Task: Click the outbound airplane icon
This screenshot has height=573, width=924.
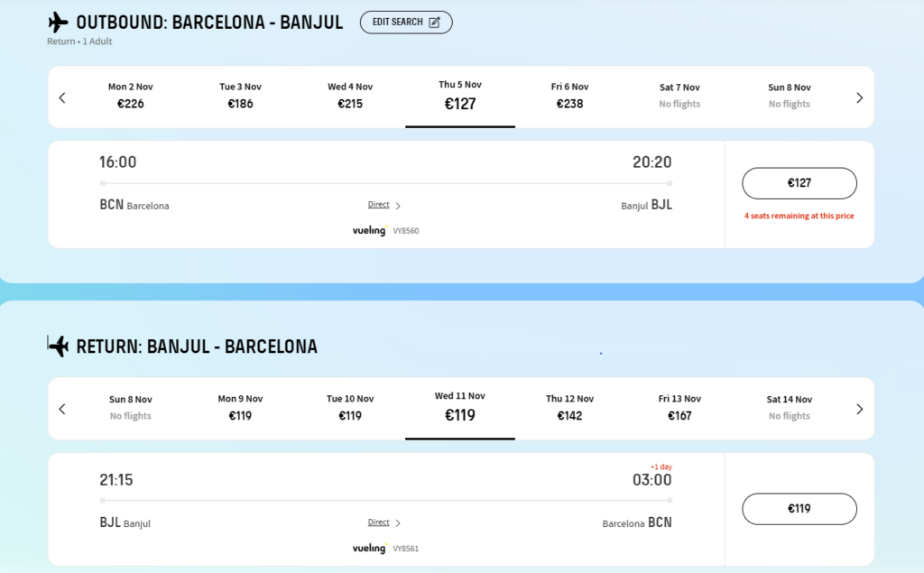Action: [x=58, y=23]
